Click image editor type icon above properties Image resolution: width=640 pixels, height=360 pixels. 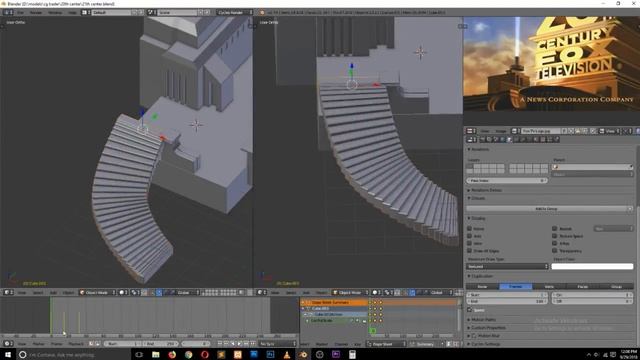point(471,131)
